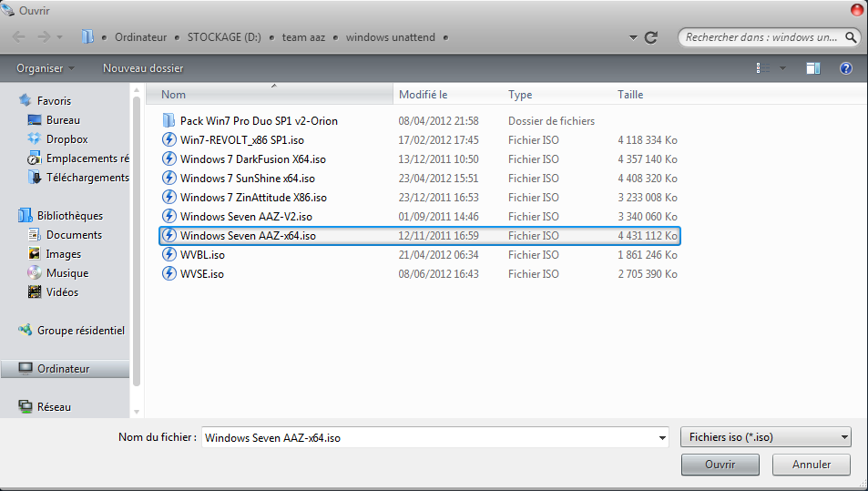Click the search field Rechercher dans
Viewport: 868px width, 491px height.
pyautogui.click(x=761, y=37)
